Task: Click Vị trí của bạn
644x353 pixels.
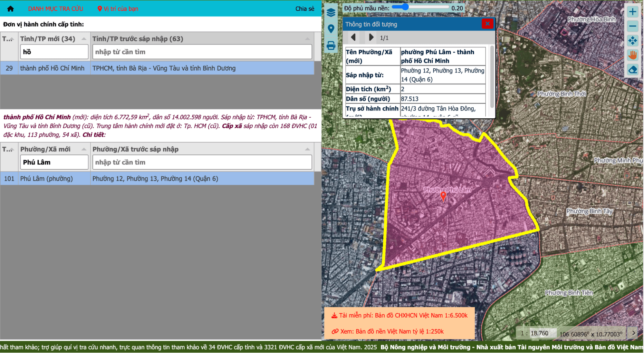Action: (x=118, y=9)
